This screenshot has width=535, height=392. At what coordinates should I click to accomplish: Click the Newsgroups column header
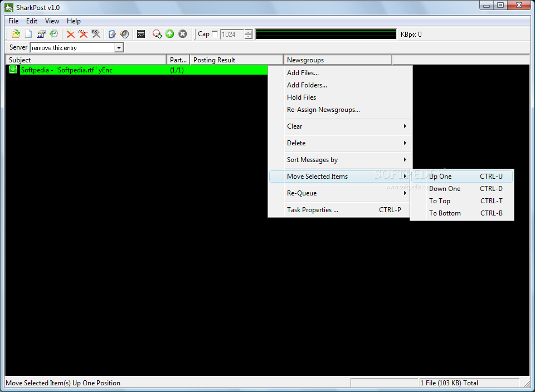[x=338, y=60]
